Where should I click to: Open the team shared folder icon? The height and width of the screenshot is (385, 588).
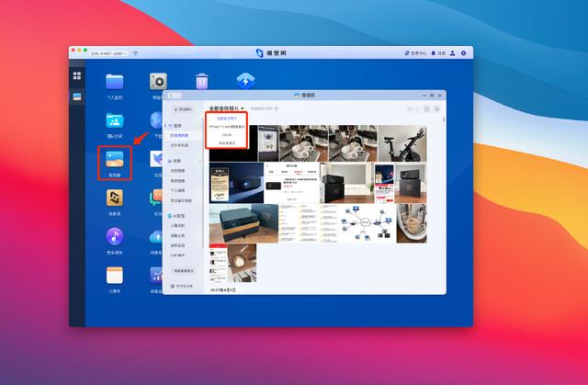tap(114, 120)
